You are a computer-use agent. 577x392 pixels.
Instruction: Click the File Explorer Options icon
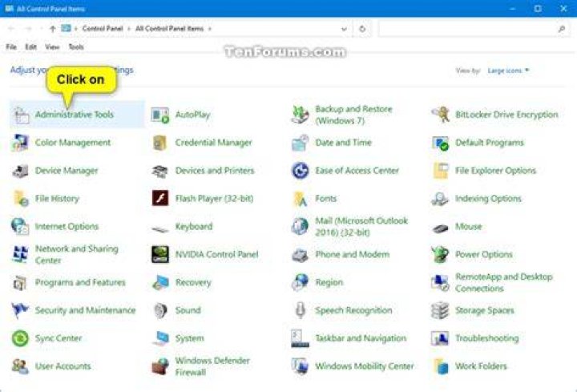click(441, 171)
